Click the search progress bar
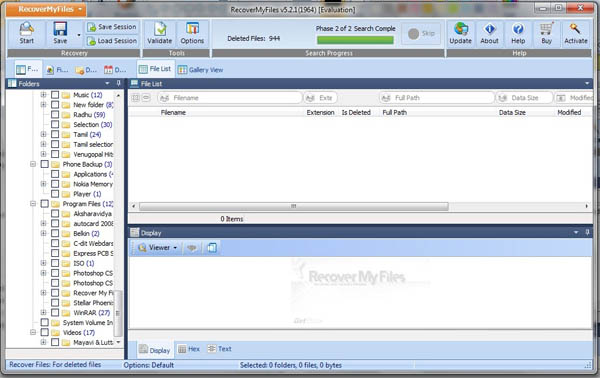The image size is (600, 378). (x=355, y=40)
